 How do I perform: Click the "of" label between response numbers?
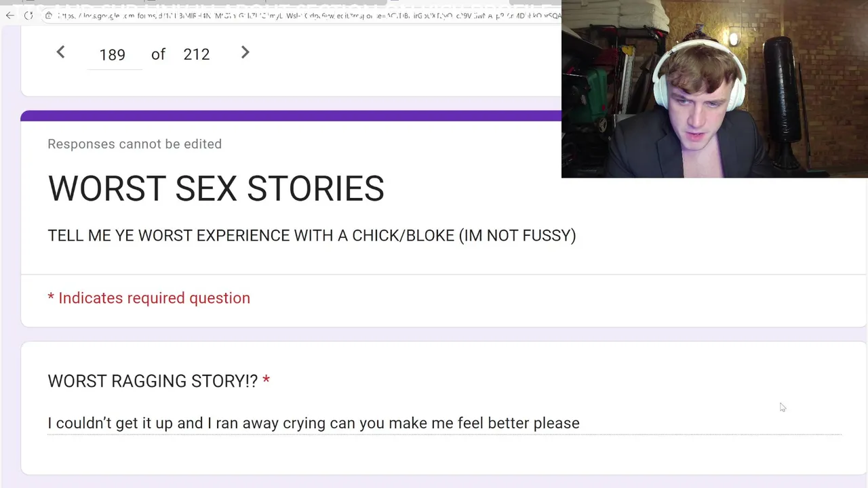point(158,54)
